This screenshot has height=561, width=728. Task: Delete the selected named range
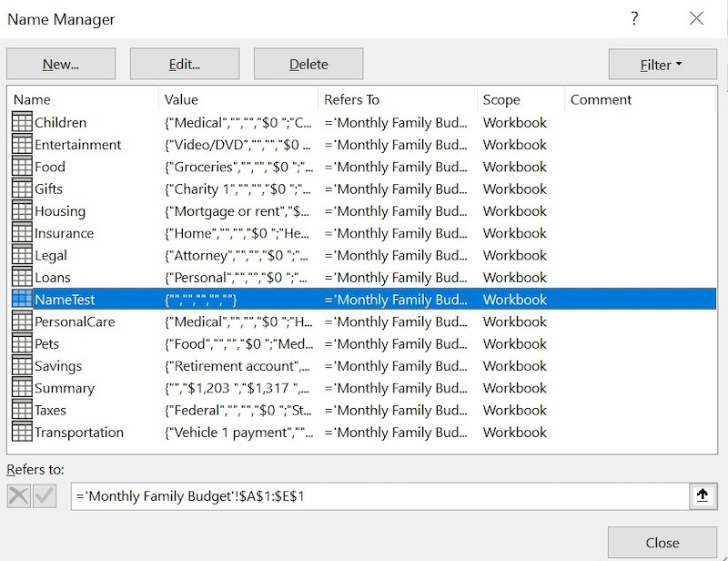coord(307,63)
